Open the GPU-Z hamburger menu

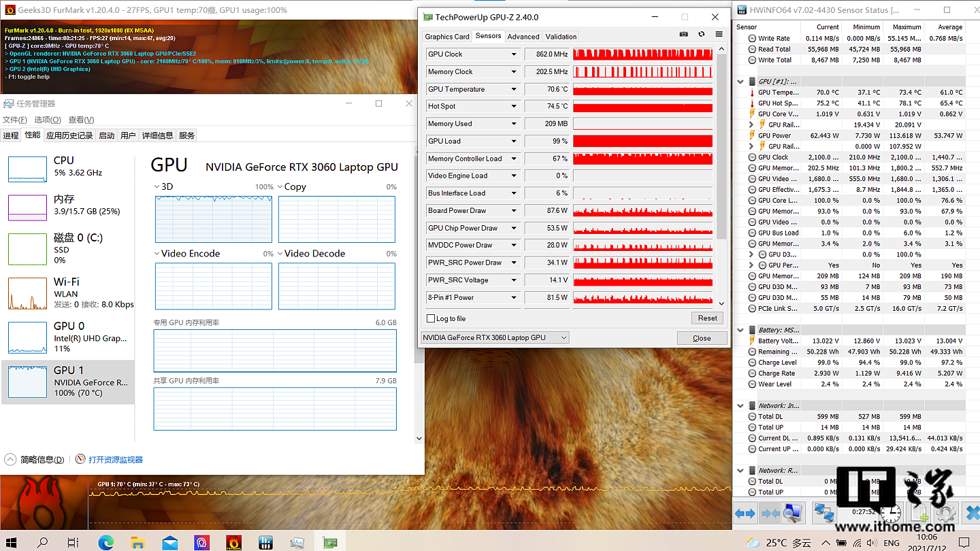pos(719,34)
